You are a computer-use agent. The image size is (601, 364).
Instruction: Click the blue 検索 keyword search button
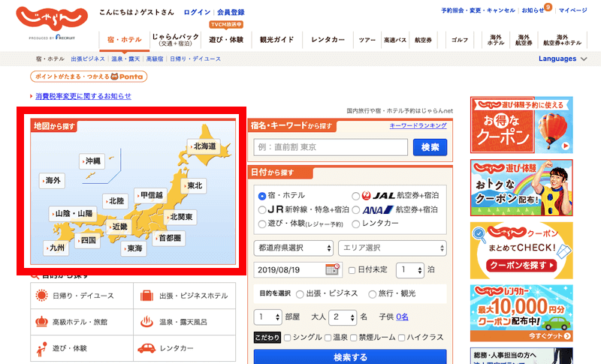pyautogui.click(x=430, y=147)
